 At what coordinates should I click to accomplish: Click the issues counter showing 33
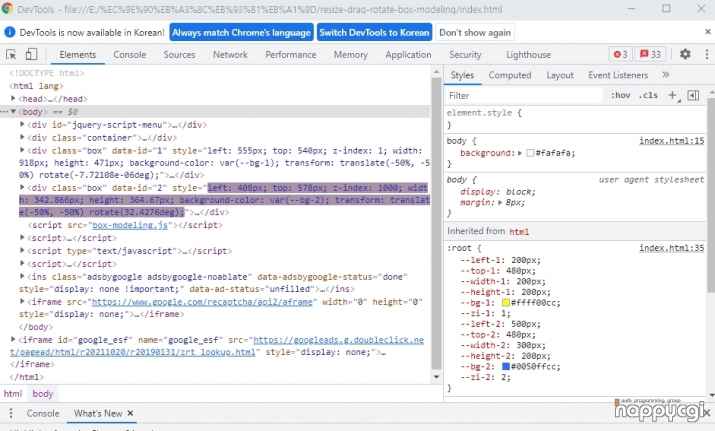pyautogui.click(x=650, y=54)
